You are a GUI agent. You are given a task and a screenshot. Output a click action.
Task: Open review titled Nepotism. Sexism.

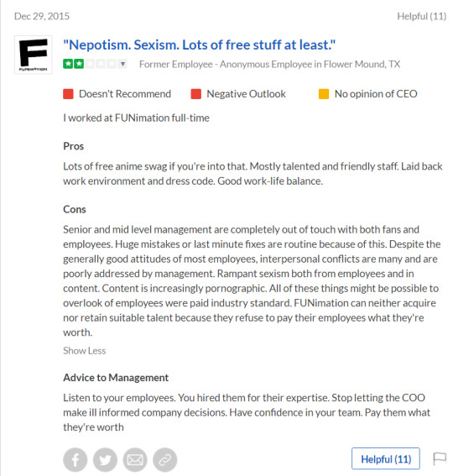pyautogui.click(x=200, y=45)
